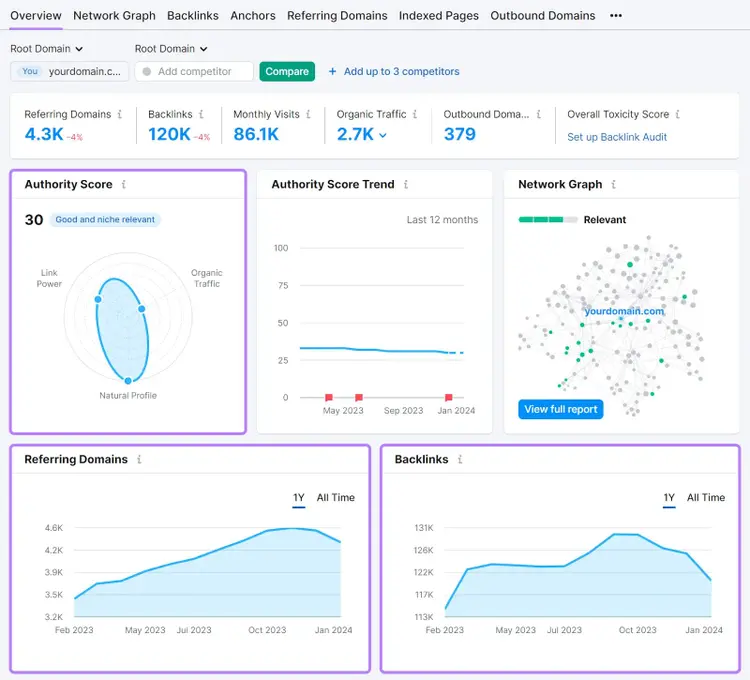
Task: Open Referring Domains chart info icon
Action: (139, 459)
